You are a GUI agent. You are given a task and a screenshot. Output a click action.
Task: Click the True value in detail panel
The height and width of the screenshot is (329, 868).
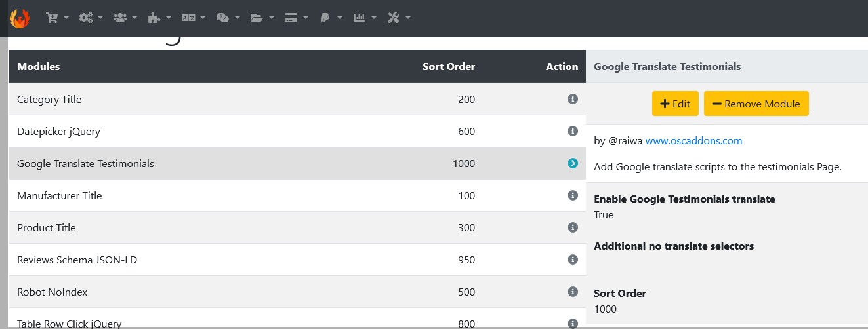(x=604, y=215)
